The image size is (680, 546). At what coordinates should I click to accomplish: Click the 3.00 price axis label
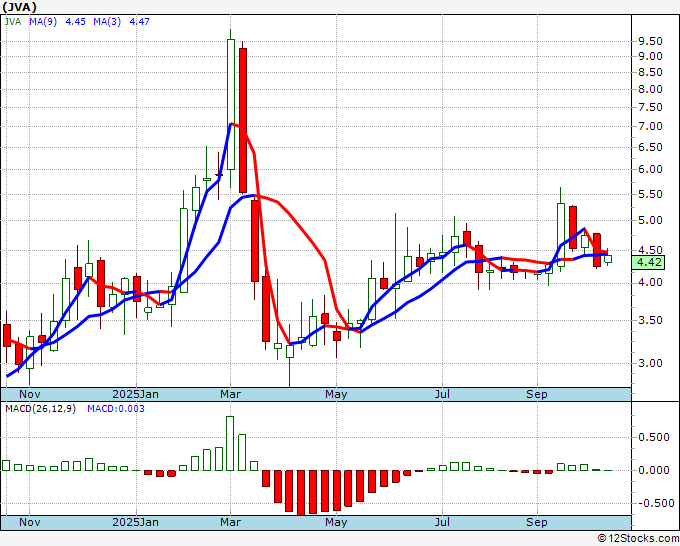(649, 364)
